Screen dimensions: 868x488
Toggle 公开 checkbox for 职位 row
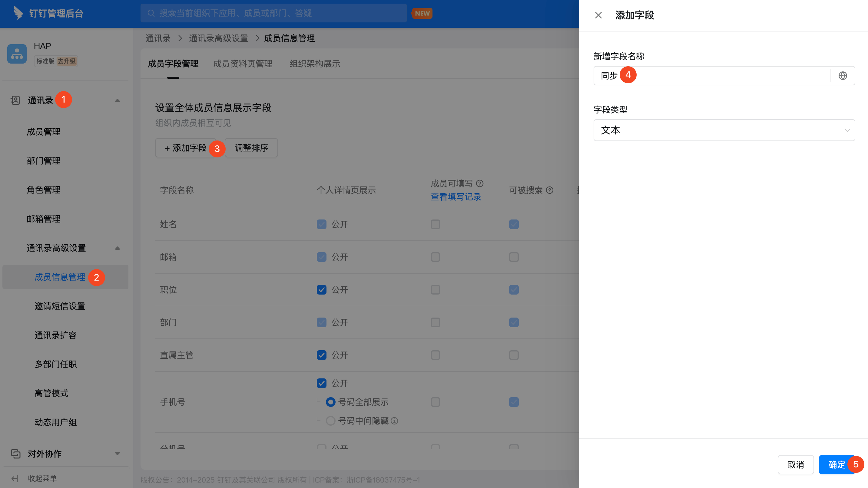(321, 290)
